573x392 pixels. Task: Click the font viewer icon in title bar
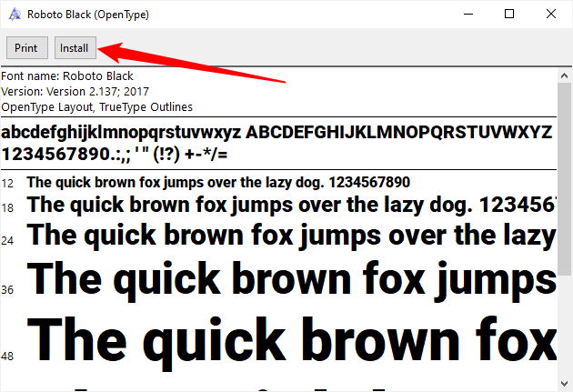tap(13, 15)
